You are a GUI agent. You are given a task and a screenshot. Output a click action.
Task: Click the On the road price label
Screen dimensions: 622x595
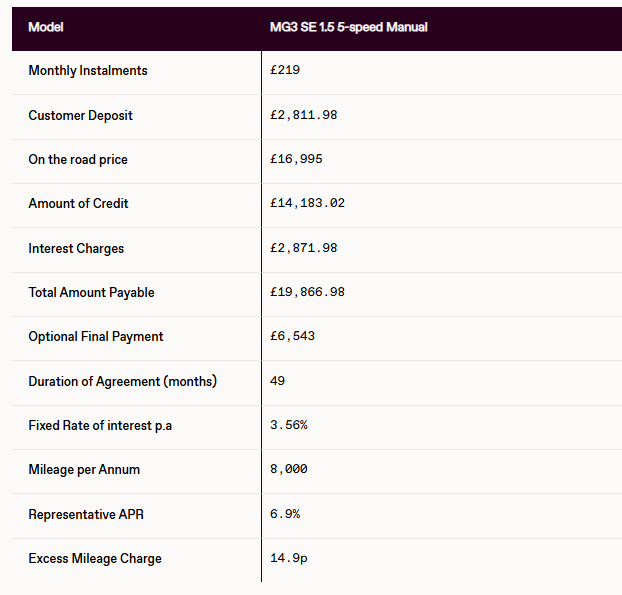tap(78, 159)
